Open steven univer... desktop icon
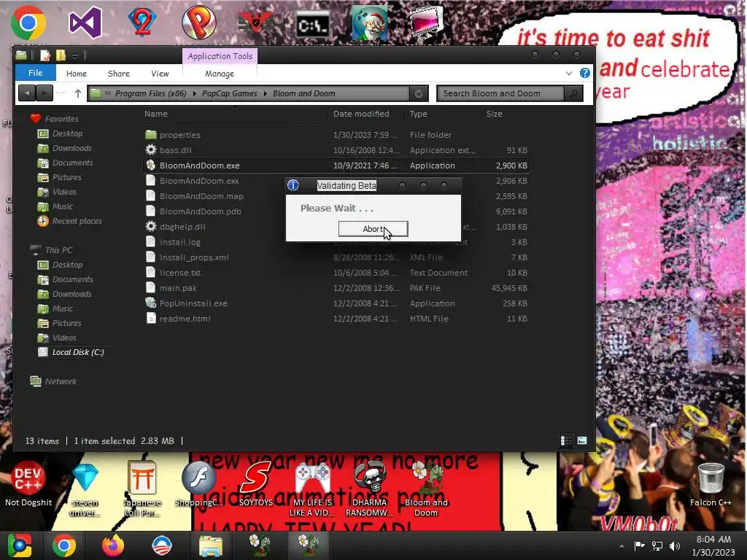Image resolution: width=747 pixels, height=560 pixels. tap(85, 489)
